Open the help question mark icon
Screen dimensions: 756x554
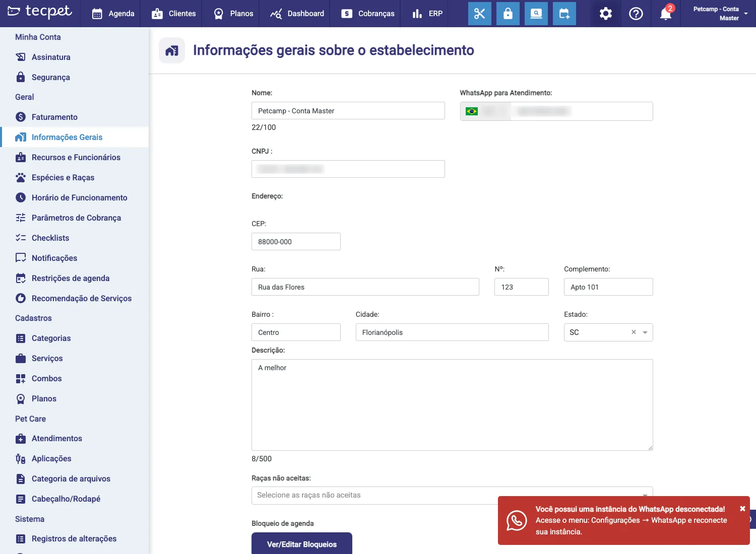coord(636,14)
